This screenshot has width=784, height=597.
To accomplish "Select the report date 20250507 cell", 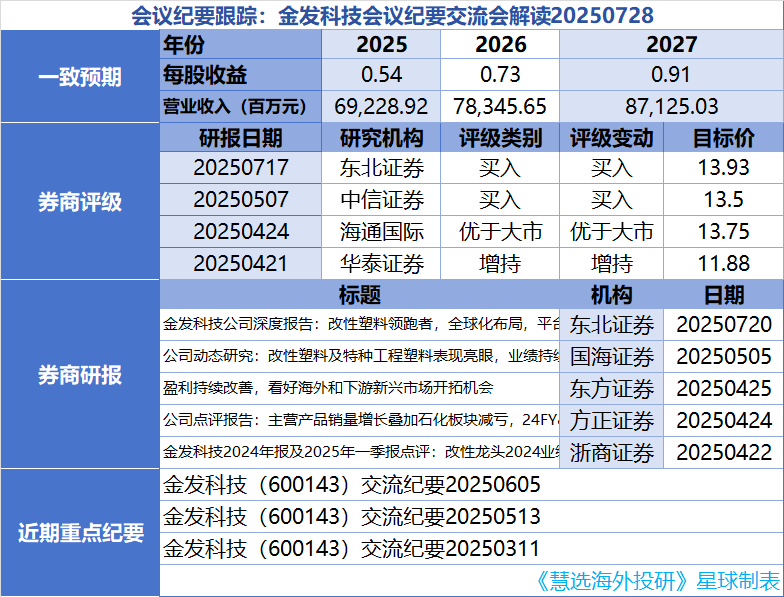I will click(240, 200).
